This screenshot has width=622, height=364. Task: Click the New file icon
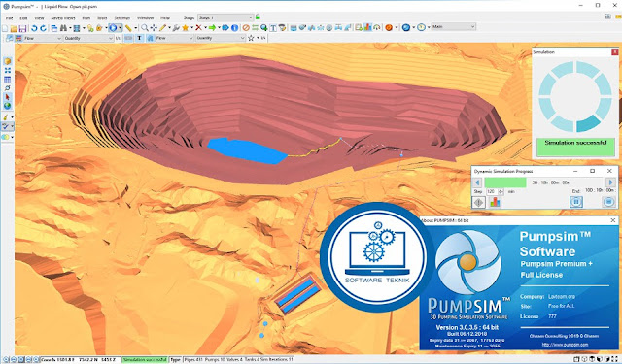coord(5,28)
